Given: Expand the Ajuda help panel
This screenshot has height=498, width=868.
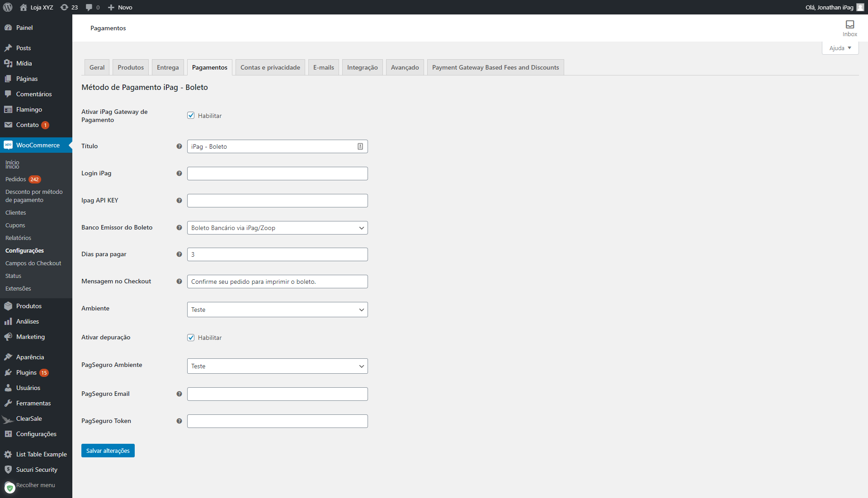Looking at the screenshot, I should click(840, 48).
